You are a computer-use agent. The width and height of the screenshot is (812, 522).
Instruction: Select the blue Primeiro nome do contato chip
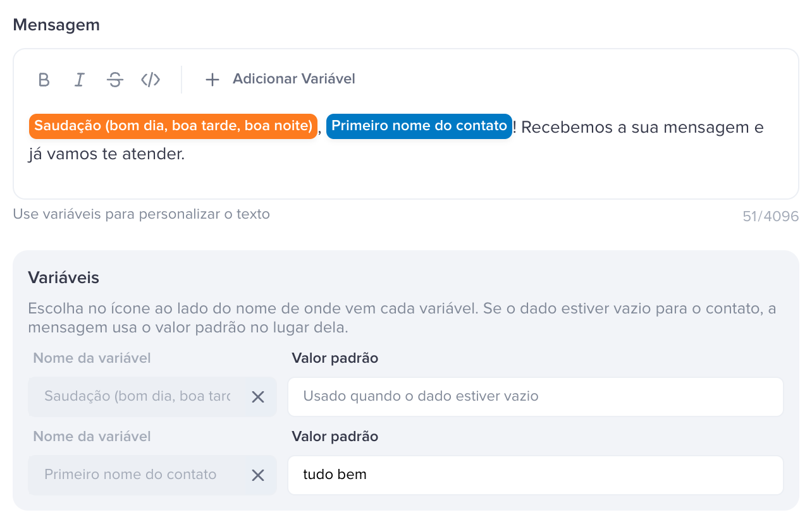(x=419, y=126)
